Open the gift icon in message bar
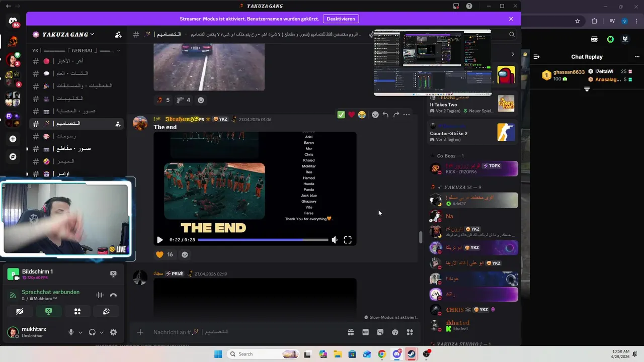644x362 pixels. (x=351, y=332)
